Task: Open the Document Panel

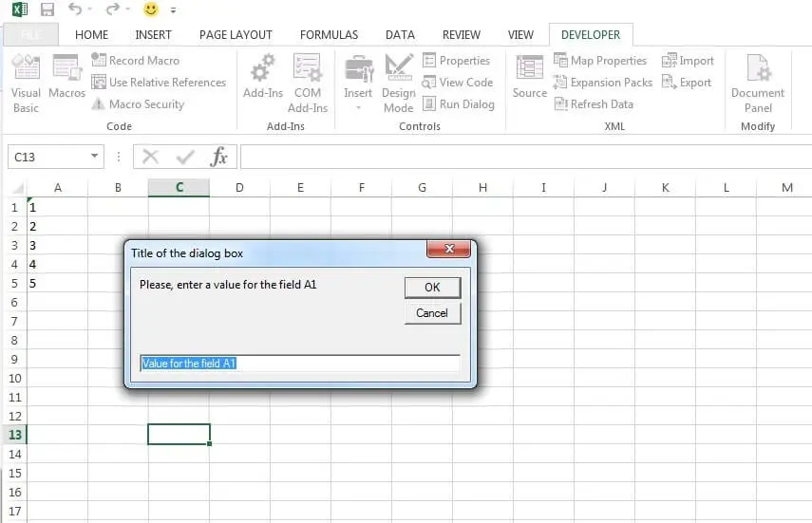Action: 758,83
